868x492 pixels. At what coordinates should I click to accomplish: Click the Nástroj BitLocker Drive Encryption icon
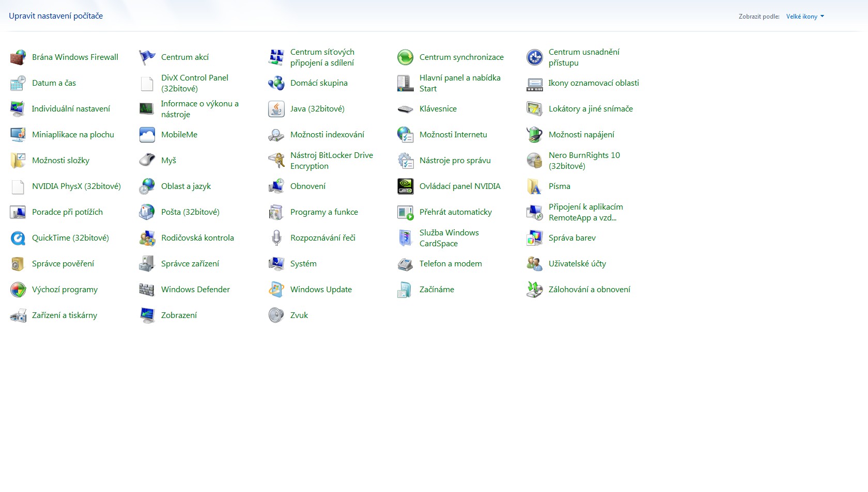[x=276, y=161]
